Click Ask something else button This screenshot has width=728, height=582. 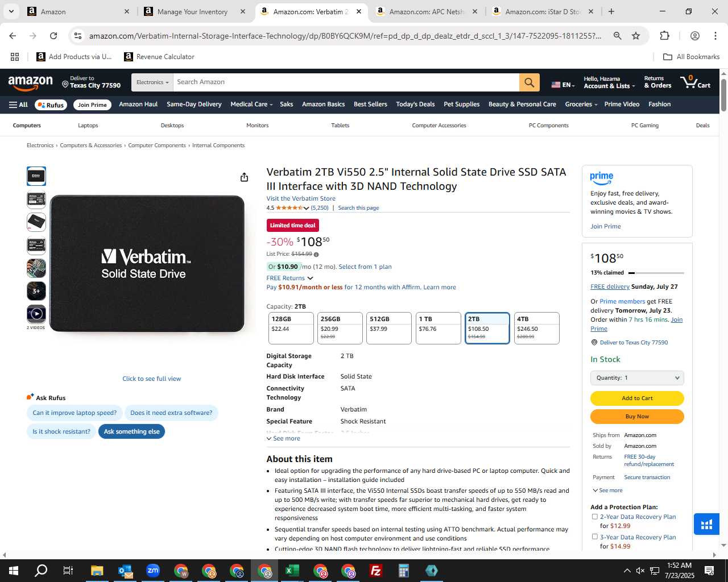tap(131, 431)
